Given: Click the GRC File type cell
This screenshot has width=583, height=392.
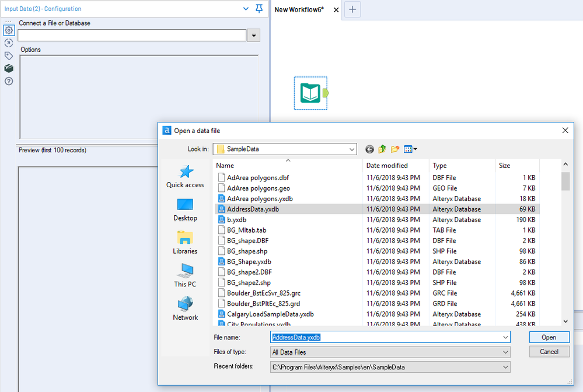Looking at the screenshot, I should coord(445,293).
